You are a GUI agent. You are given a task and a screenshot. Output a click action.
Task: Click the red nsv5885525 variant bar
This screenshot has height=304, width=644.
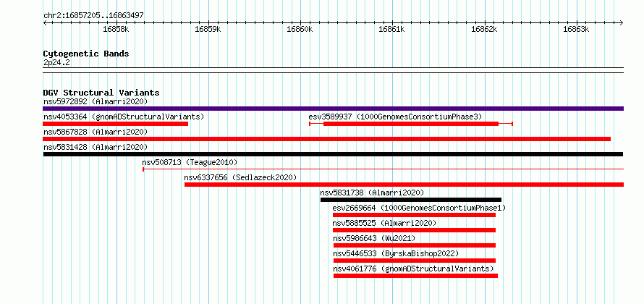point(414,230)
